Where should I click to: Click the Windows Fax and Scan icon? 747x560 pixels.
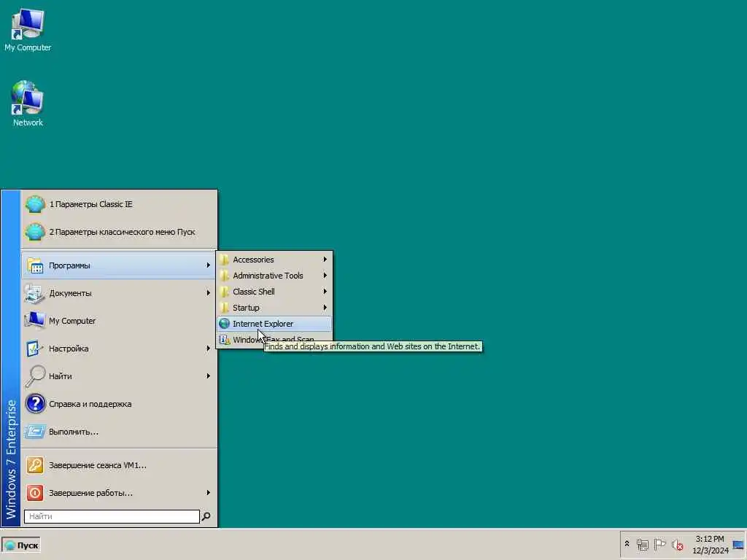(225, 340)
